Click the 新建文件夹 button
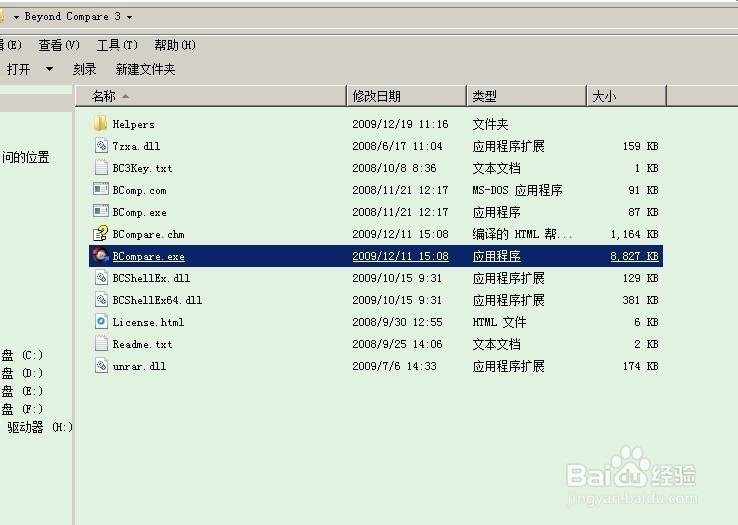 (x=145, y=69)
